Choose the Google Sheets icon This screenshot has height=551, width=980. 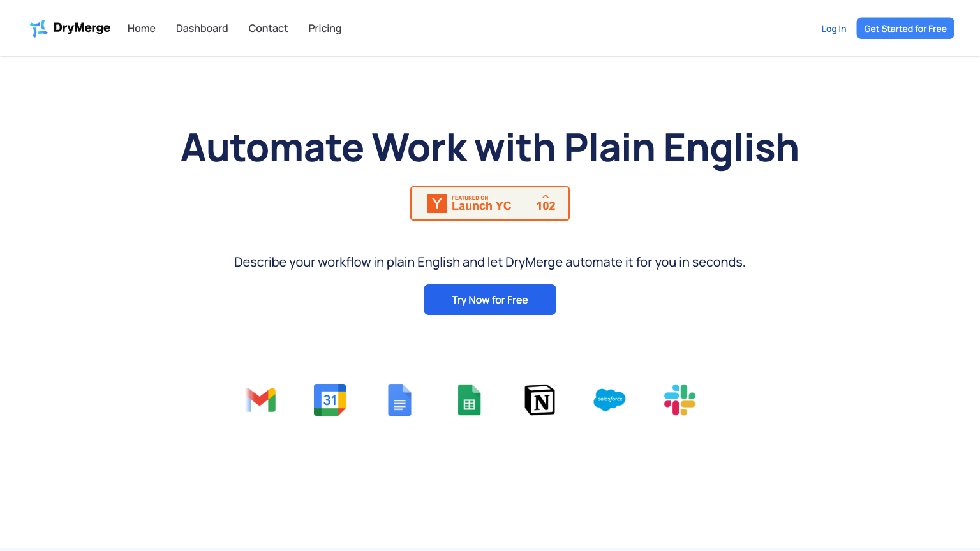point(469,400)
